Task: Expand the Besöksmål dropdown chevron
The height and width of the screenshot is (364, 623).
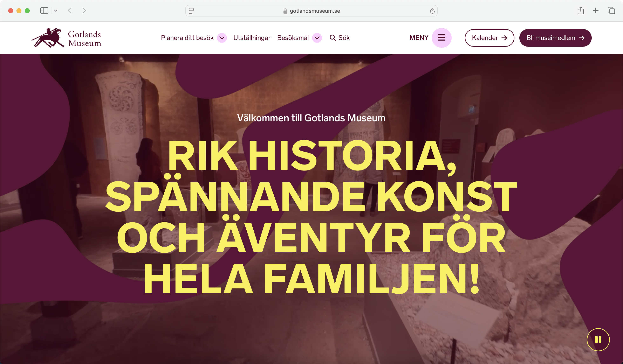Action: coord(317,38)
